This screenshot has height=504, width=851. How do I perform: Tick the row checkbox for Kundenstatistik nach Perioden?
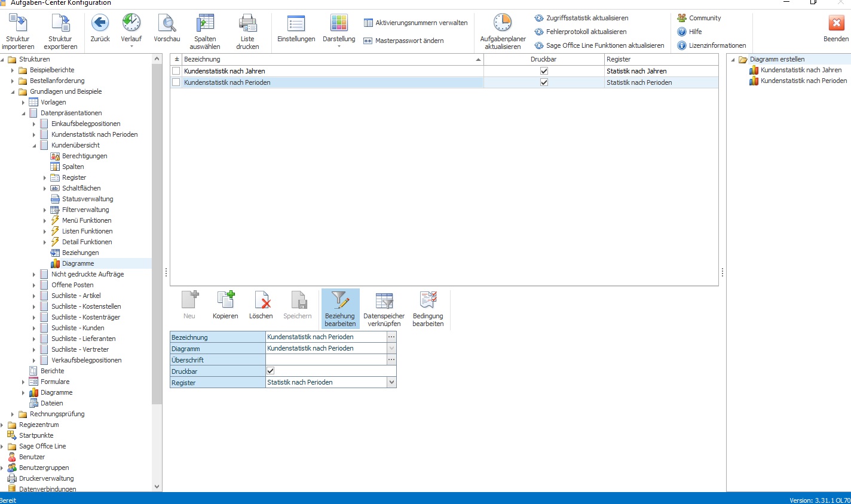pos(176,82)
